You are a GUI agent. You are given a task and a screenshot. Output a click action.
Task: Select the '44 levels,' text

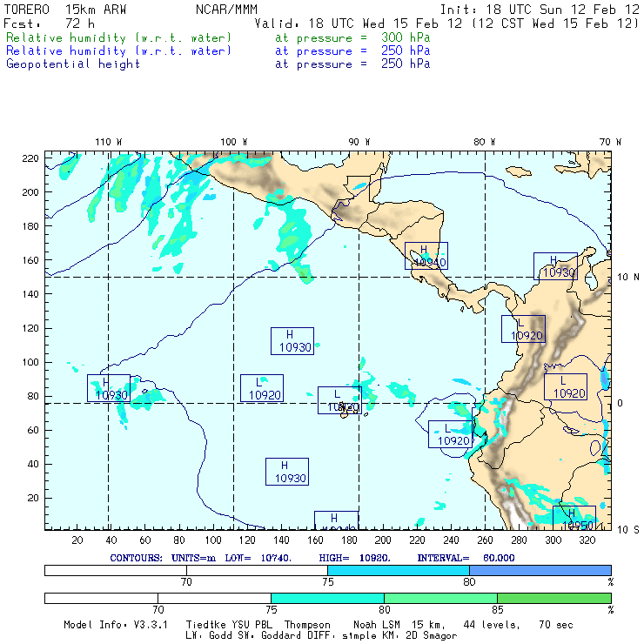[492, 625]
